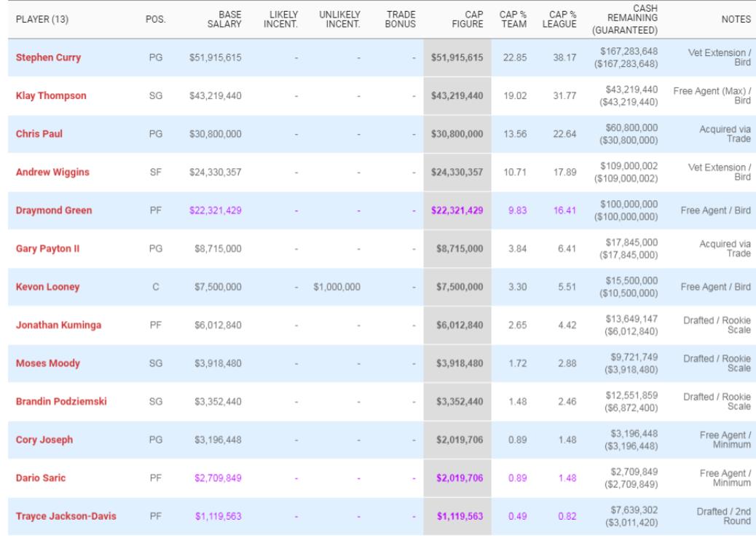Click the POS. column header
This screenshot has height=538, width=756.
tap(155, 19)
